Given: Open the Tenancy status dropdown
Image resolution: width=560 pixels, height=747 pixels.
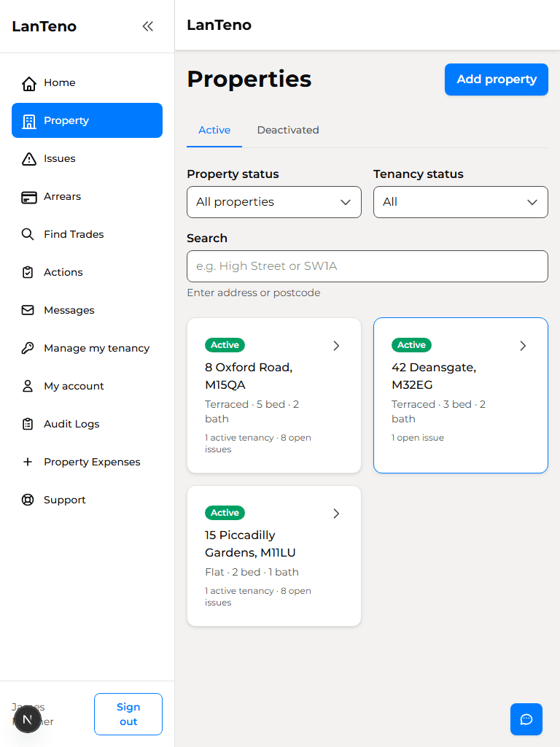Looking at the screenshot, I should [461, 202].
